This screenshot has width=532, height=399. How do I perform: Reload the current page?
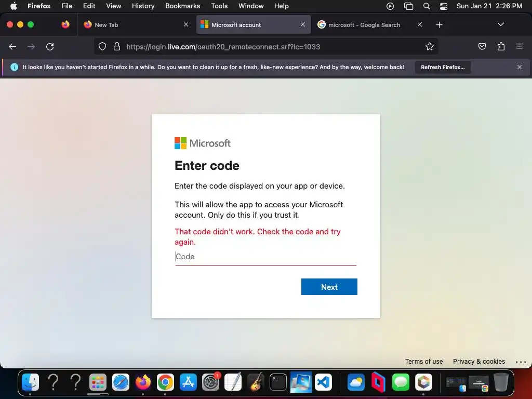coord(50,47)
